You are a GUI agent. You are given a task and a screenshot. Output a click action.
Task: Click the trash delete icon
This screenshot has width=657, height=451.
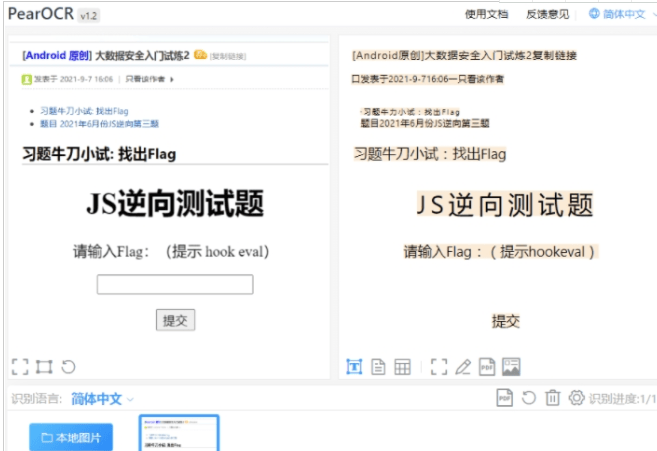(552, 398)
